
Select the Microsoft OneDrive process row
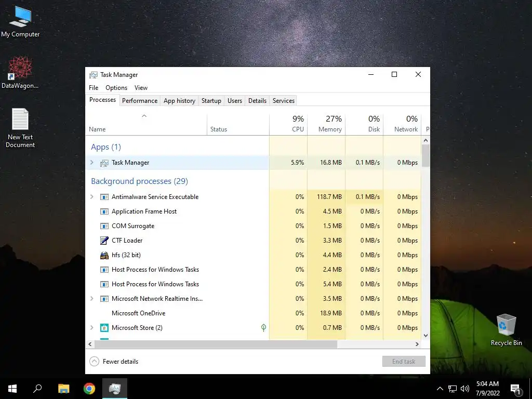(253, 313)
